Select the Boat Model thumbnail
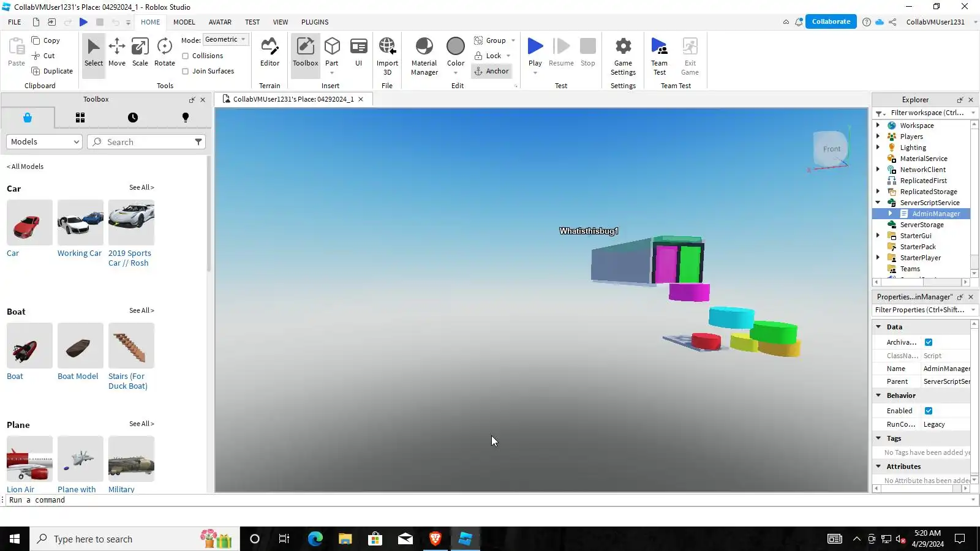 pyautogui.click(x=80, y=345)
